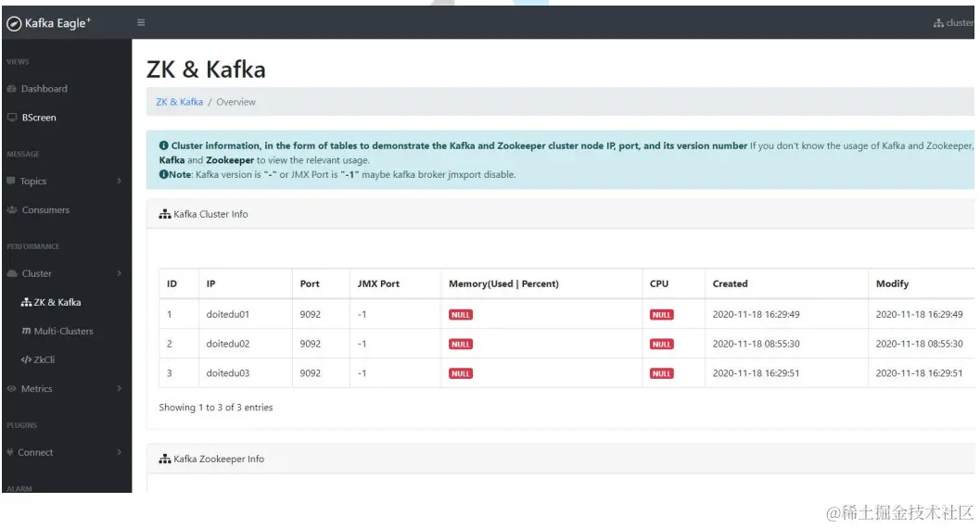980x528 pixels.
Task: Click Created time 2020-11-18 08:55:30
Action: pyautogui.click(x=757, y=344)
